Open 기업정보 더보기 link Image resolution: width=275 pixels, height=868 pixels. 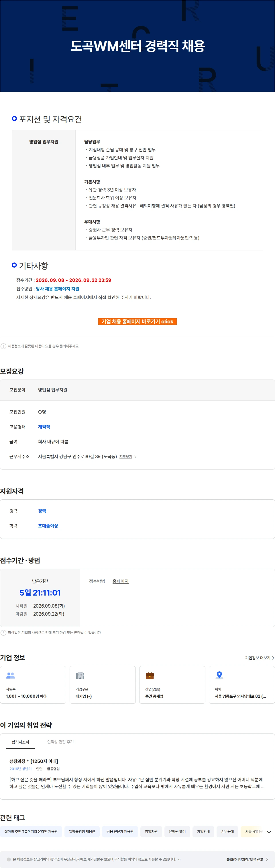(x=260, y=658)
